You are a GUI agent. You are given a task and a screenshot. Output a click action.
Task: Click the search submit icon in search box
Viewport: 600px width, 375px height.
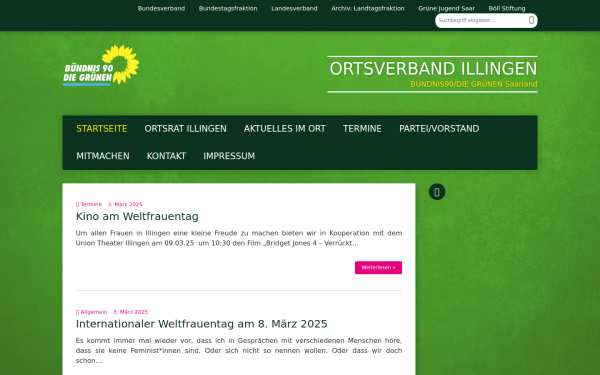[x=531, y=20]
